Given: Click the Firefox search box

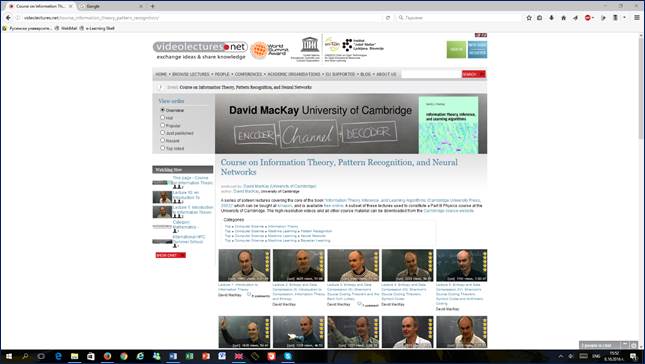Looking at the screenshot, I should [x=459, y=18].
